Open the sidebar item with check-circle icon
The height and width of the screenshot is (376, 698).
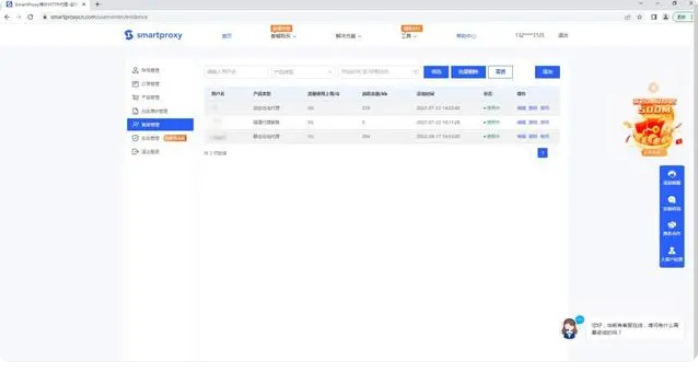[146, 138]
